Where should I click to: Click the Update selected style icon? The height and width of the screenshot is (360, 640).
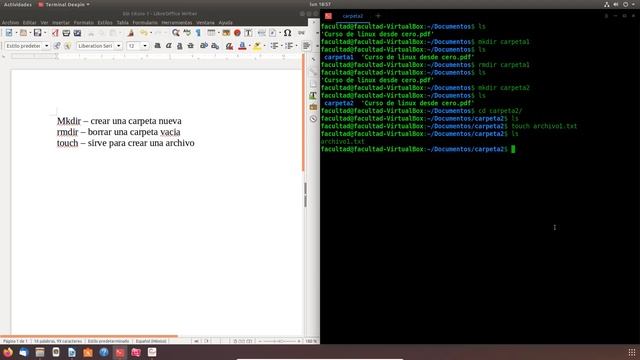tap(57, 46)
